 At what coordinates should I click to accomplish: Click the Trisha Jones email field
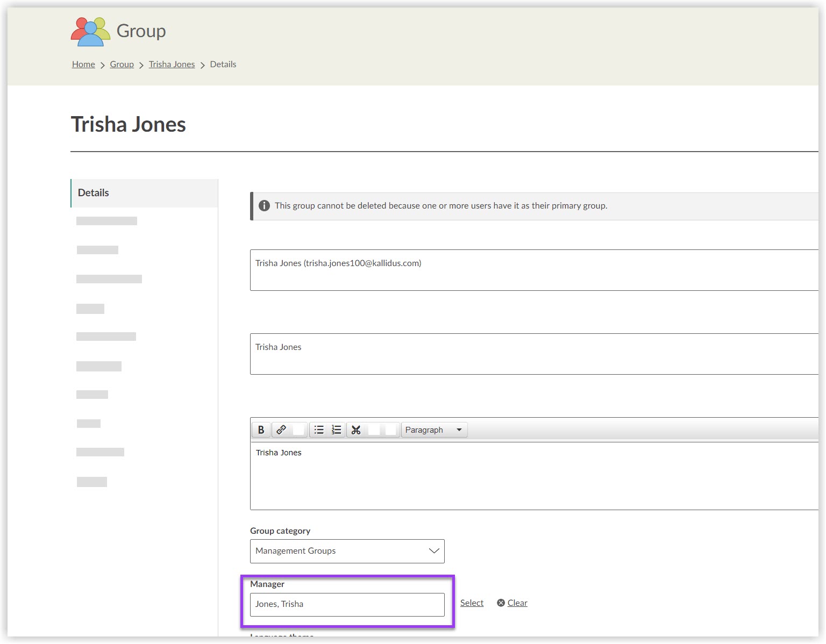pyautogui.click(x=430, y=270)
